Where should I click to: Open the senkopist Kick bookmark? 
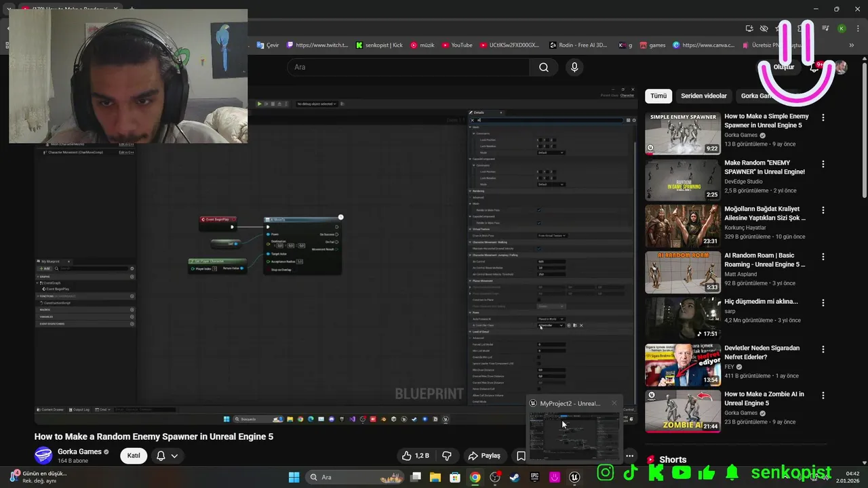pos(379,45)
